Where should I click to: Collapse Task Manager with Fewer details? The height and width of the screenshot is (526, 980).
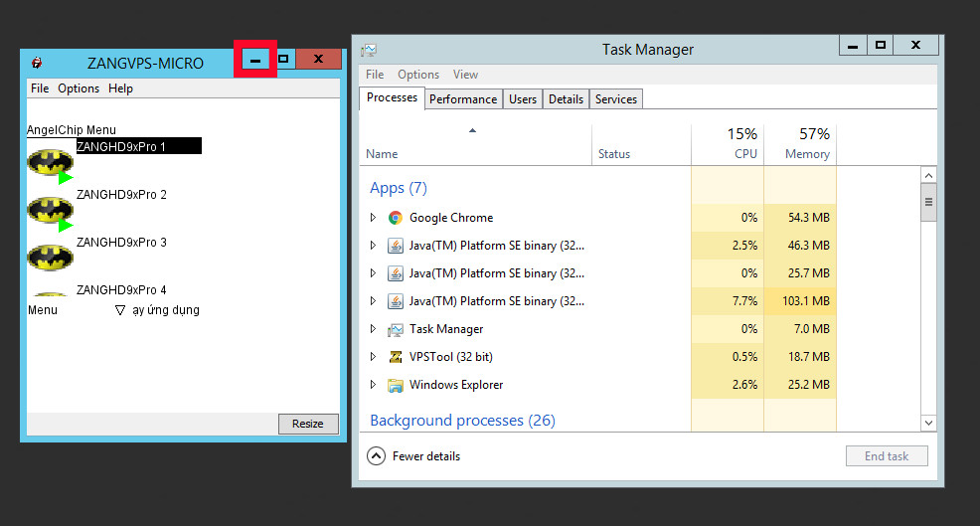[x=415, y=456]
